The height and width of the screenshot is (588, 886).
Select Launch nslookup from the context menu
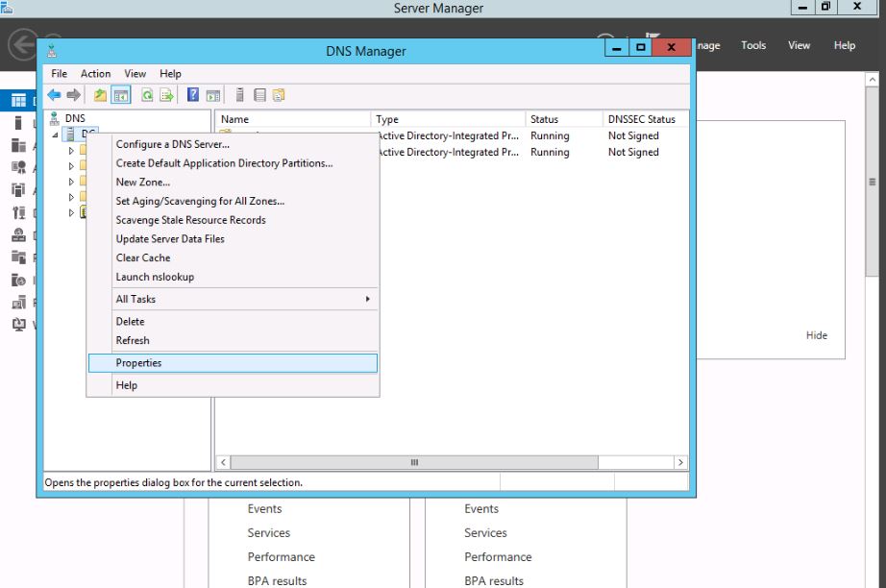(x=233, y=277)
